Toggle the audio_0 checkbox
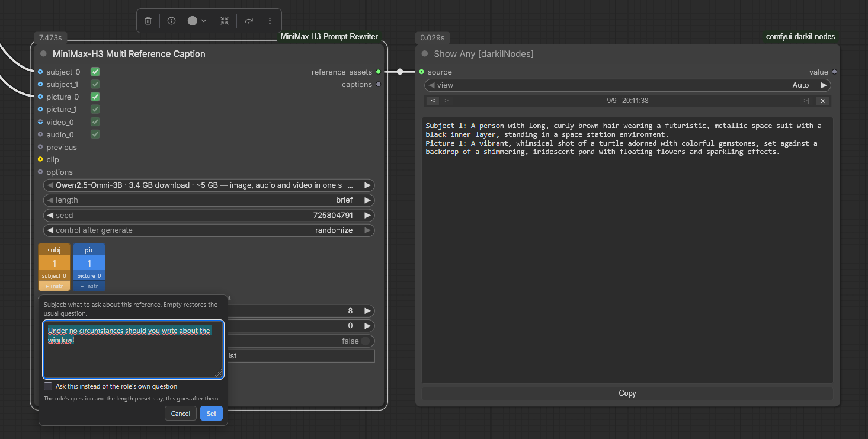868x439 pixels. coord(95,134)
